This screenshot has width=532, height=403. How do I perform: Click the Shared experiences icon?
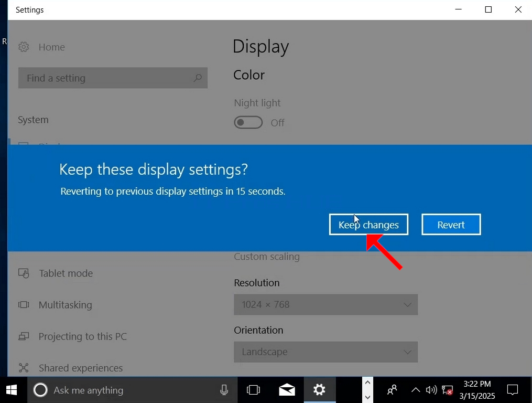pos(24,368)
